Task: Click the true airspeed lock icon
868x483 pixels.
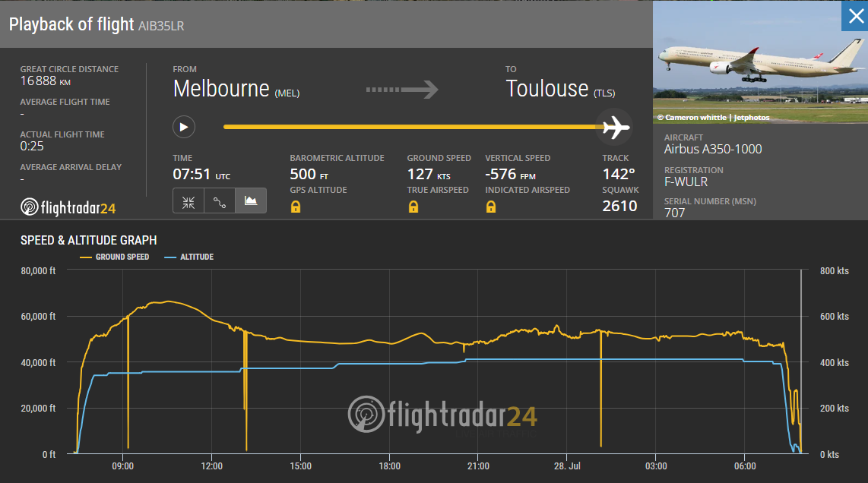Action: (x=413, y=207)
